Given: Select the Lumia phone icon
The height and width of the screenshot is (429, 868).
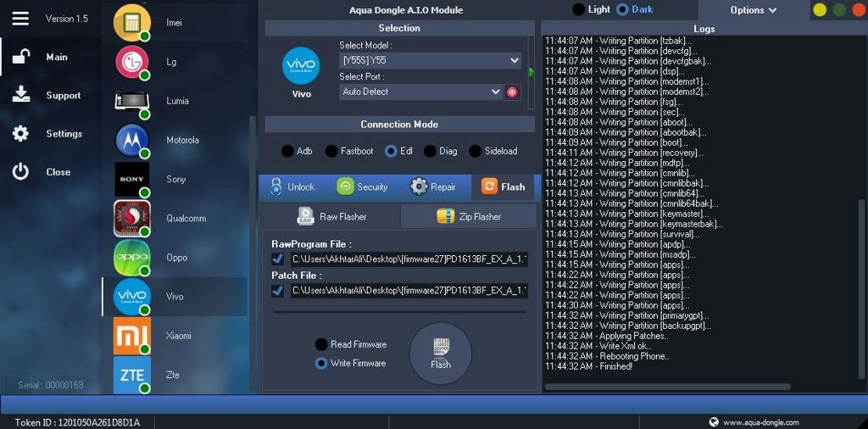Looking at the screenshot, I should click(x=131, y=101).
